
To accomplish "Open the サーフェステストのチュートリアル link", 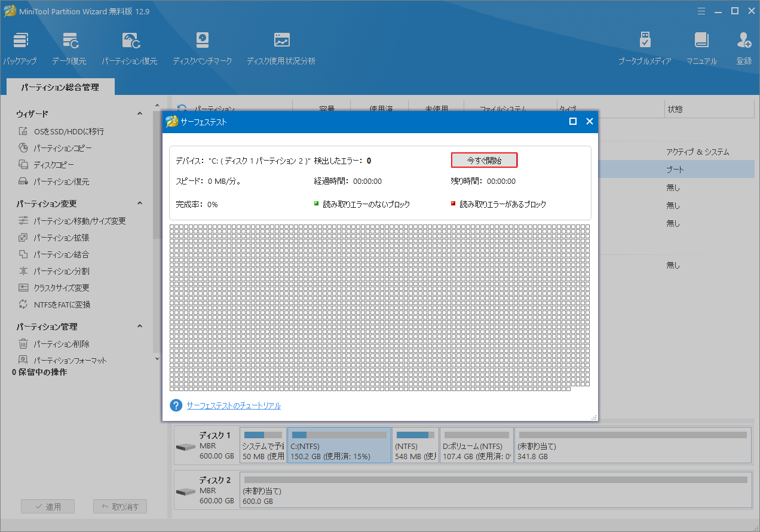I will coord(234,405).
